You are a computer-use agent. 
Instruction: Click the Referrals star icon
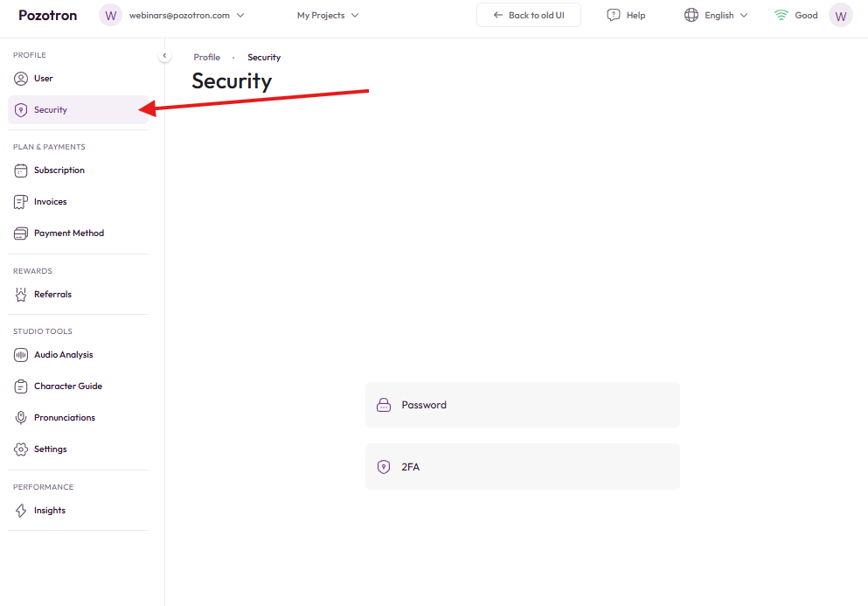[x=21, y=295]
